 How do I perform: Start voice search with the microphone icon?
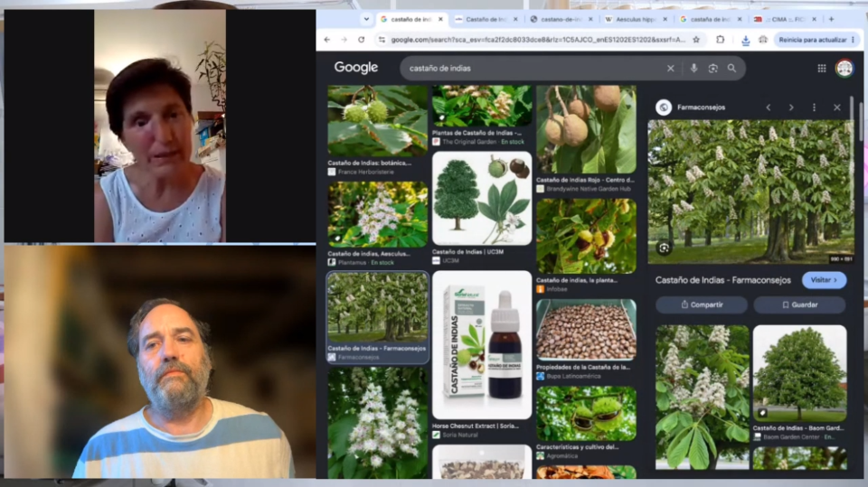tap(693, 69)
